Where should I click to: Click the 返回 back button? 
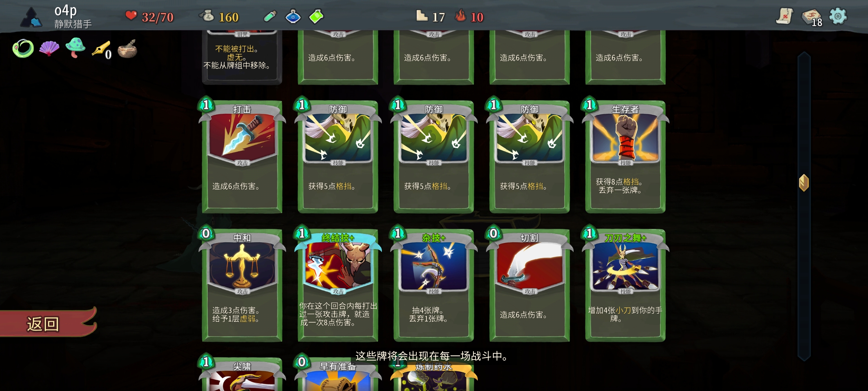point(47,323)
